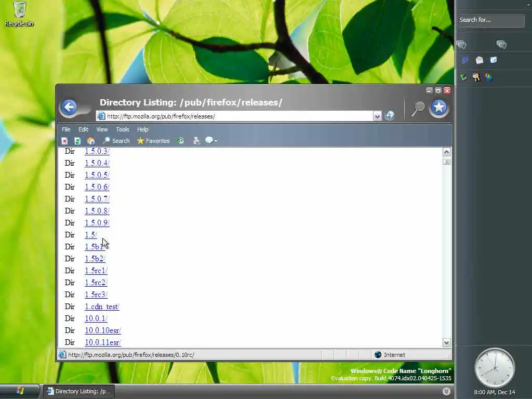
Task: Open the speech bubble dropdown in the toolbar
Action: (x=211, y=141)
